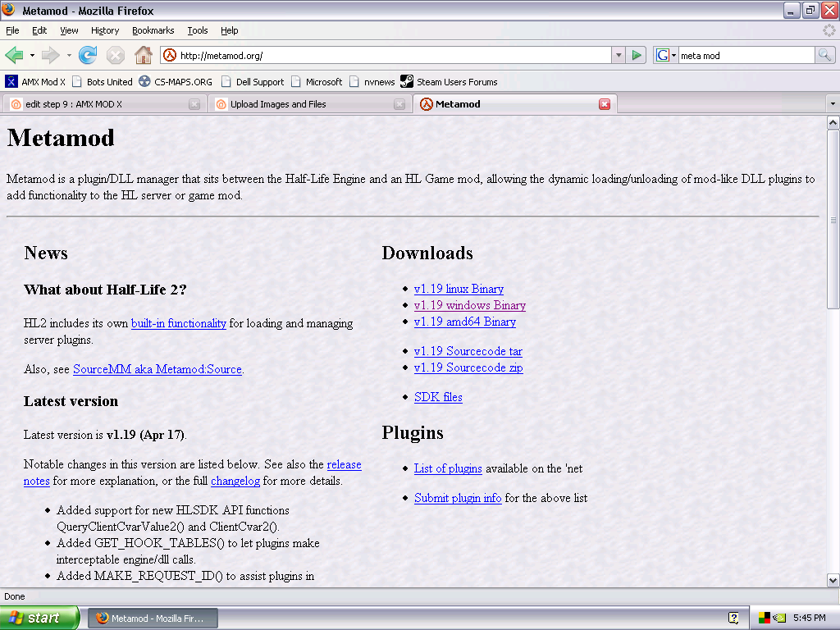Screen dimensions: 840x630
Task: Open the History menu
Action: pos(105,30)
